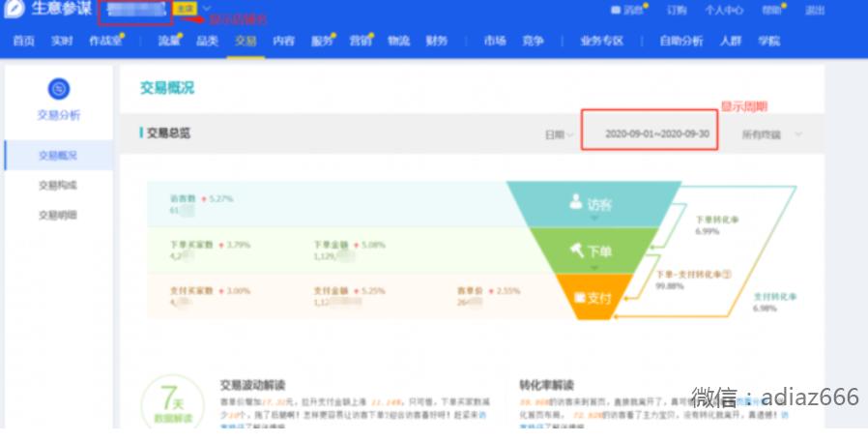Click the 访客 person icon in funnel
Screen dimensions: 868x442
[576, 201]
